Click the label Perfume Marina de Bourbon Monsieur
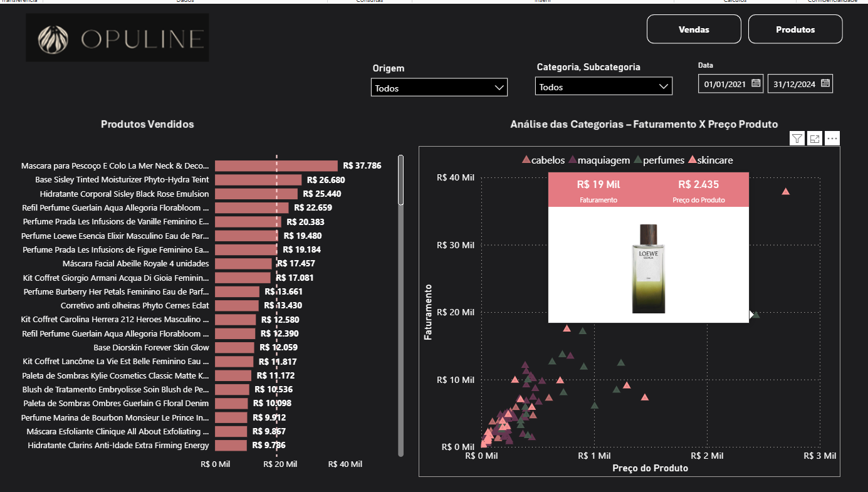 [115, 417]
